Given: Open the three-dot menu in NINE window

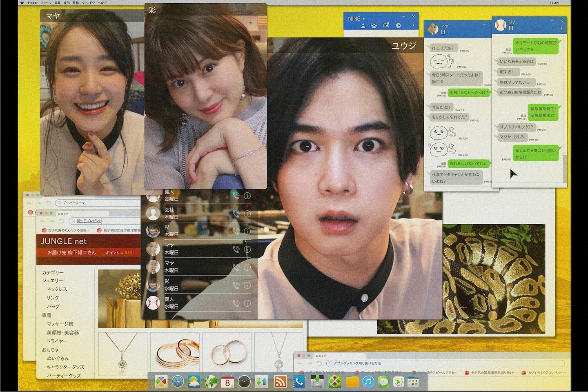Looking at the screenshot, I should tap(414, 25).
